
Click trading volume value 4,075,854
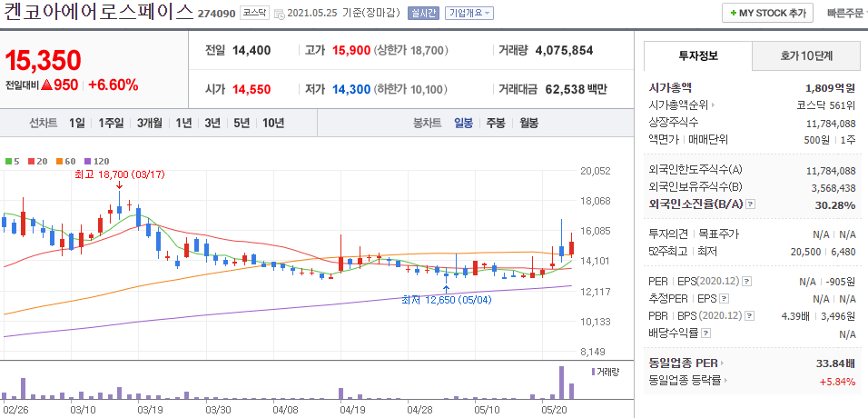(x=564, y=51)
